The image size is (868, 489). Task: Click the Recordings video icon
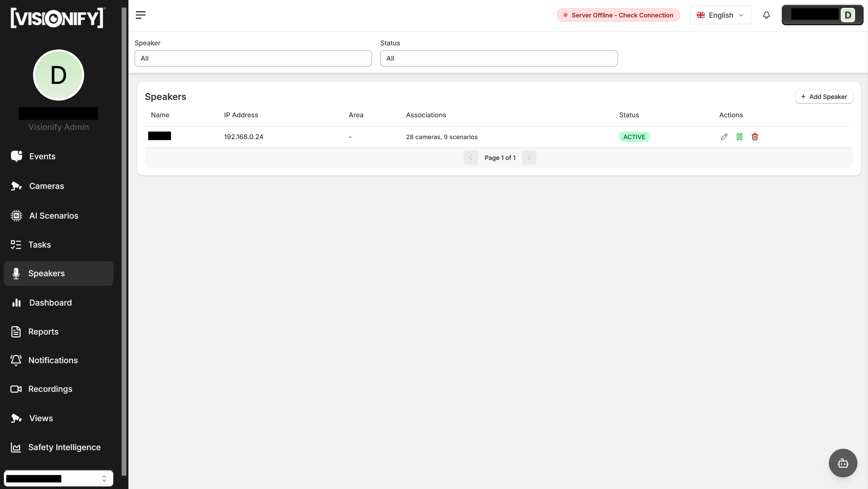coord(16,389)
